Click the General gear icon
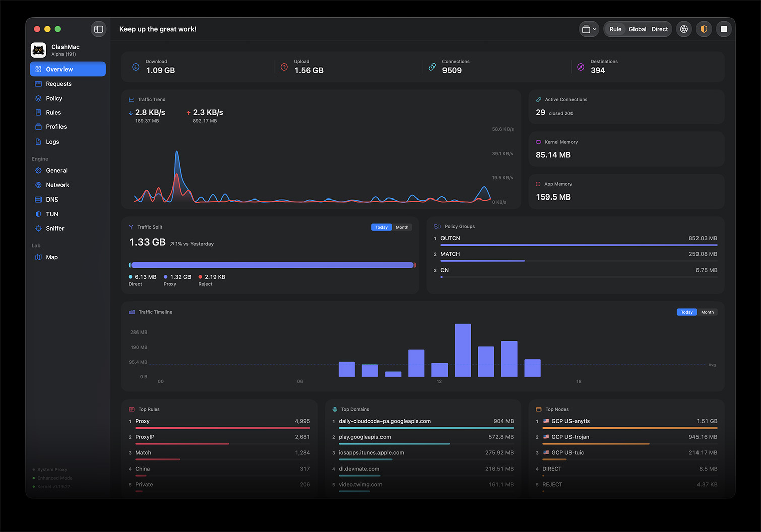Image resolution: width=761 pixels, height=532 pixels. tap(38, 171)
